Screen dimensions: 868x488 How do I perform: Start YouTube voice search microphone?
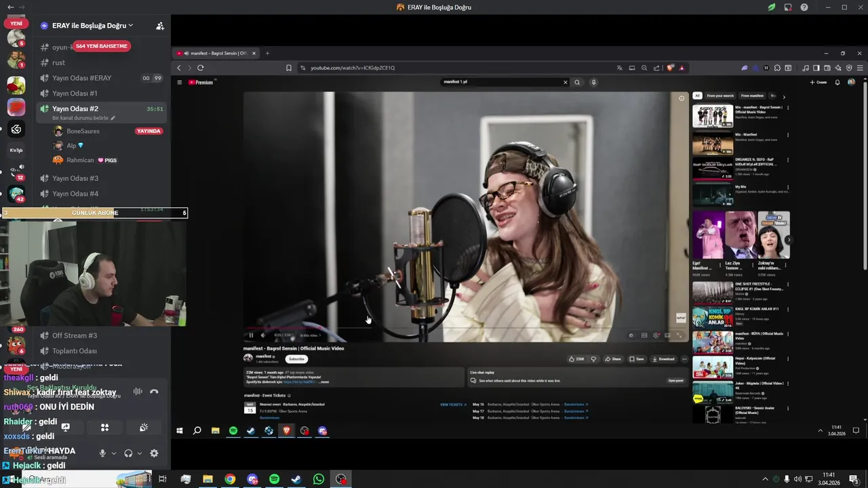[593, 82]
